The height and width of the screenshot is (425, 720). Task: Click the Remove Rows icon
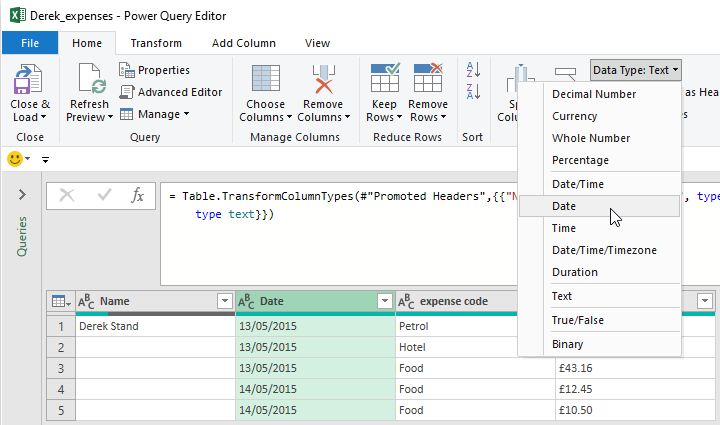[x=428, y=78]
